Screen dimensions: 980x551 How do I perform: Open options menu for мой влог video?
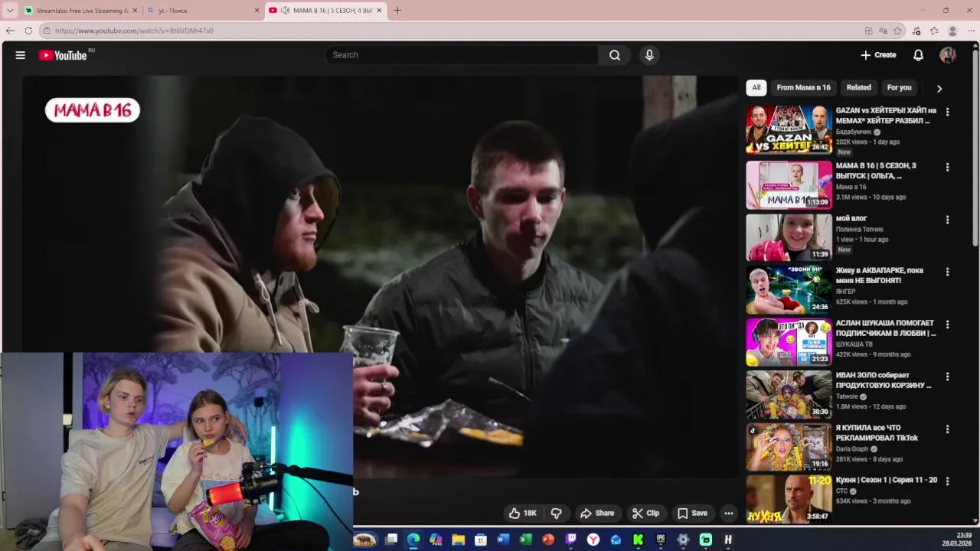(947, 220)
